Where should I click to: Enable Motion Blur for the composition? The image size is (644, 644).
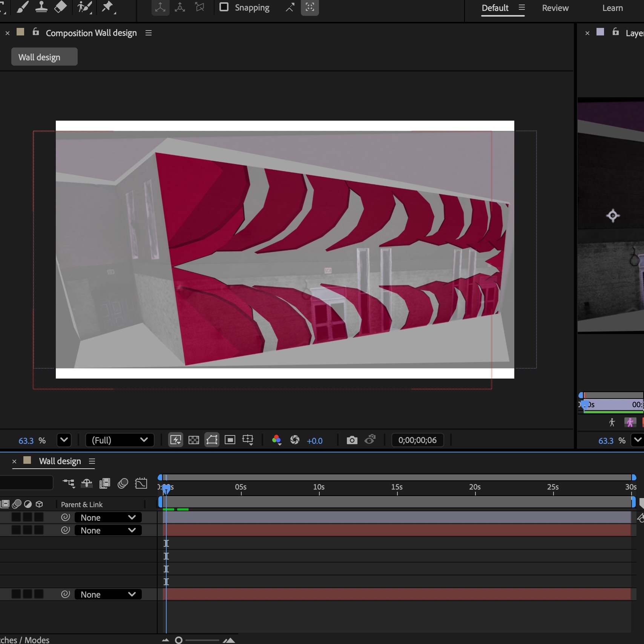point(123,483)
